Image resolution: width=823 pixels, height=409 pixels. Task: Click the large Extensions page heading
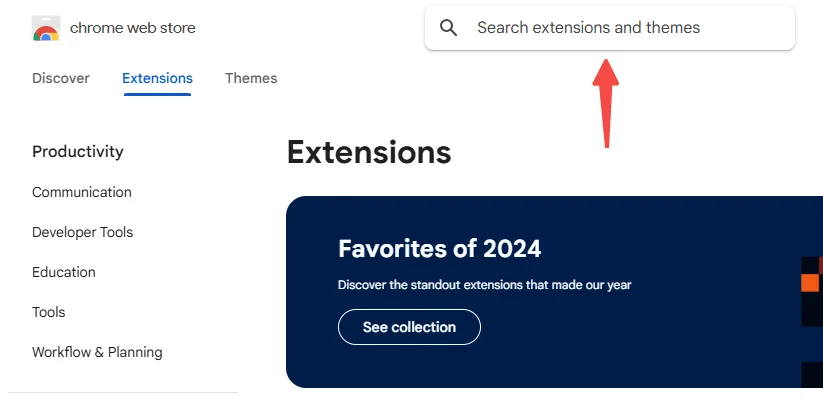pyautogui.click(x=369, y=152)
